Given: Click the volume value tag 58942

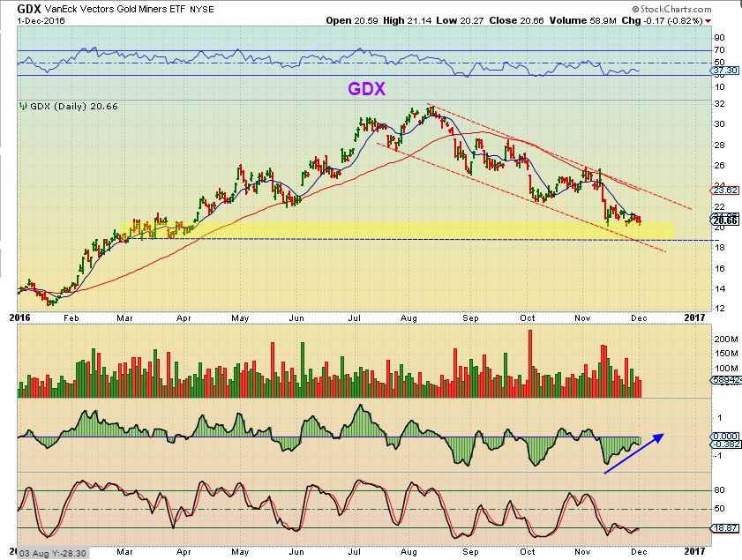Looking at the screenshot, I should coord(725,379).
